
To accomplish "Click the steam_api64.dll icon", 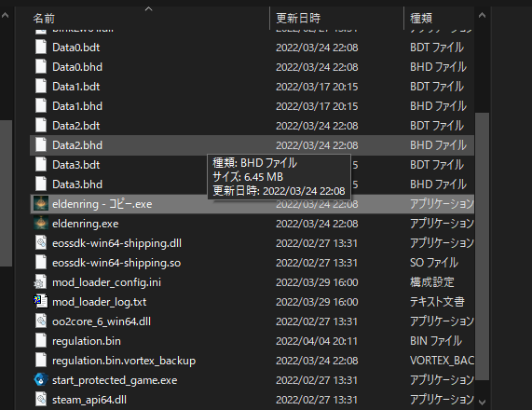I will click(41, 400).
